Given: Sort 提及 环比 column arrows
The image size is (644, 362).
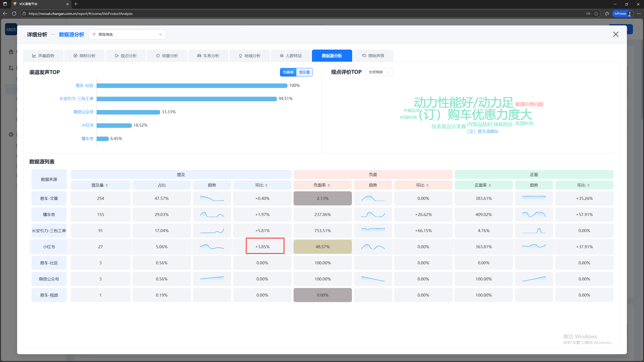Looking at the screenshot, I should point(266,185).
